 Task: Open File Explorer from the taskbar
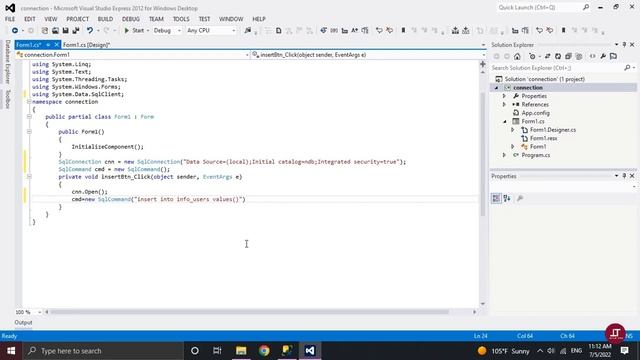[241, 351]
